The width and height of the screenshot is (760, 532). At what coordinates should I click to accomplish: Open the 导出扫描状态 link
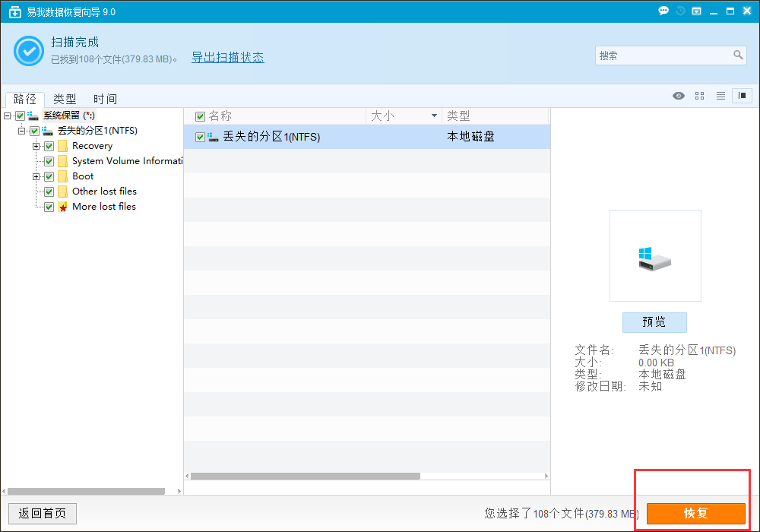point(227,58)
